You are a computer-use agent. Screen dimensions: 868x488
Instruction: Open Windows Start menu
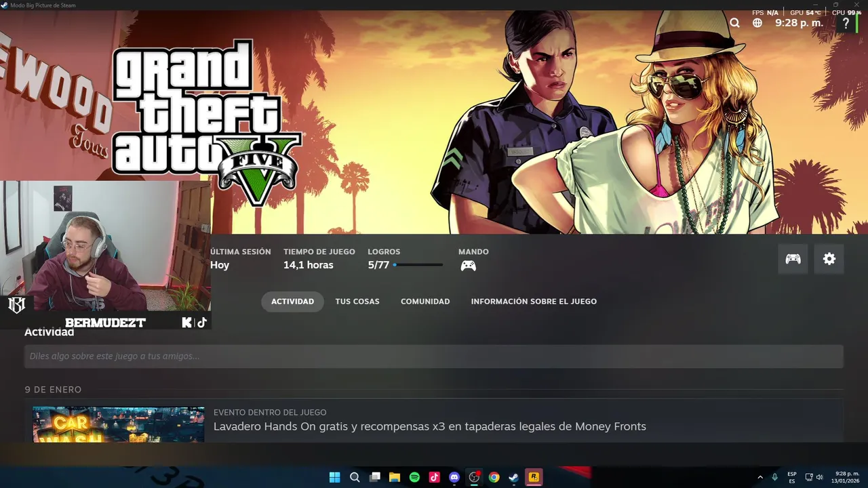click(x=334, y=477)
